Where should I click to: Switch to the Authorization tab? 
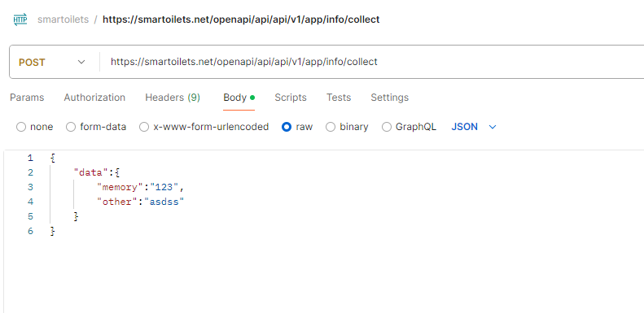tap(94, 98)
